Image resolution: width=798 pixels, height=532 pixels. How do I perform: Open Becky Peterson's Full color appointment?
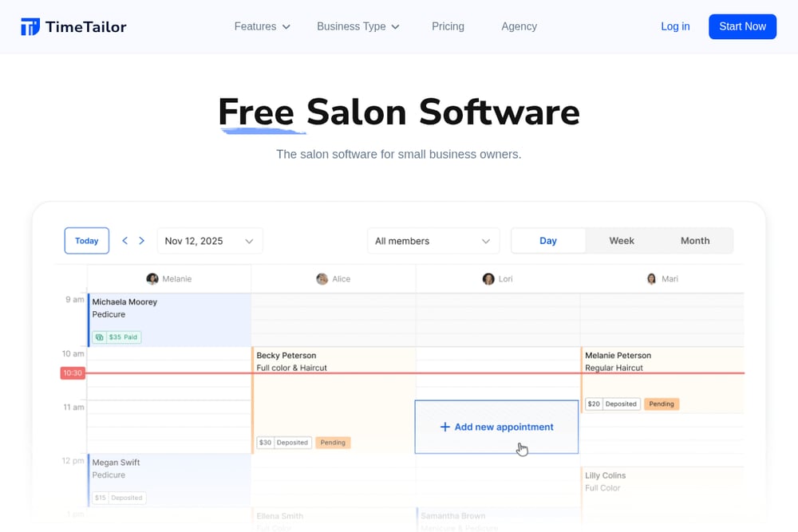tap(334, 400)
